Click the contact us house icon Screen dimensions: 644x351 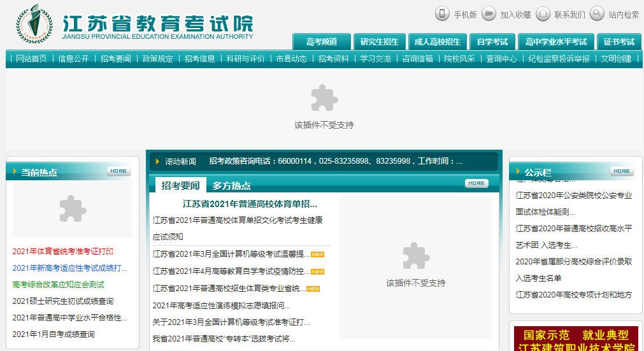click(x=543, y=13)
